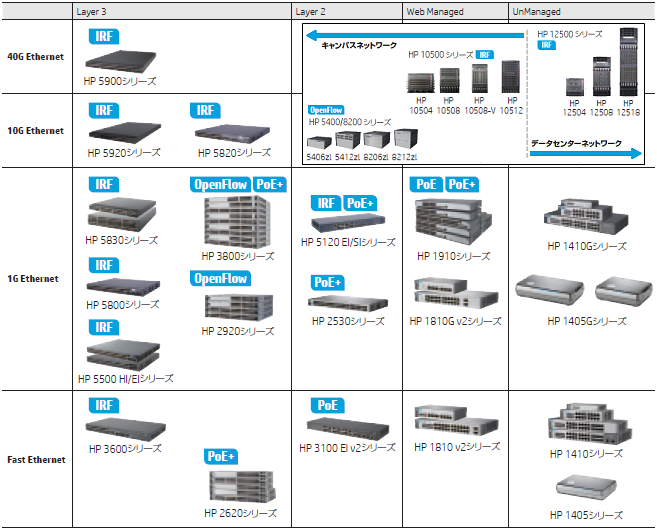The image size is (657, 531).
Task: Select the HP 12508 chassis image
Action: click(602, 77)
